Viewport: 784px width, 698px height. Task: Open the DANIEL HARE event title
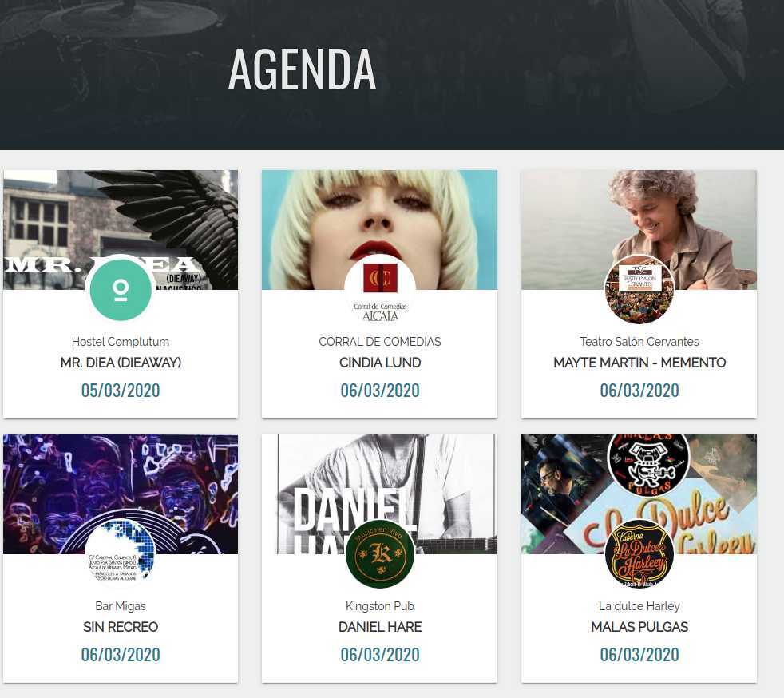tap(380, 626)
